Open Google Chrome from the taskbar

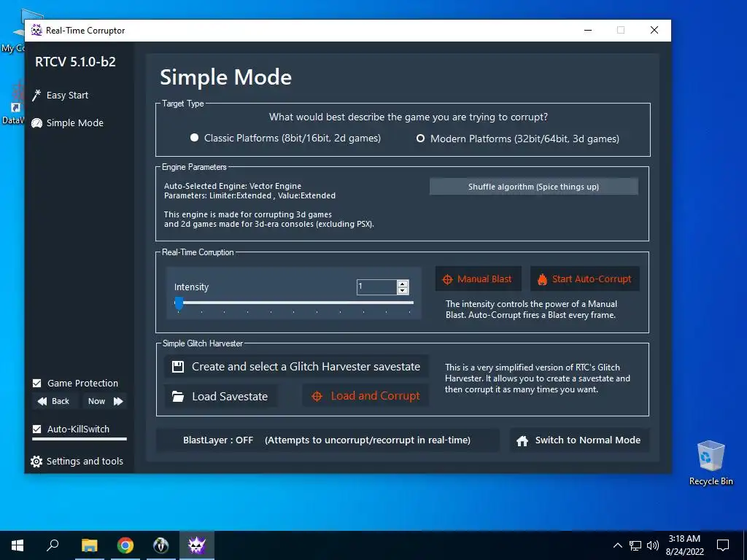coord(125,545)
